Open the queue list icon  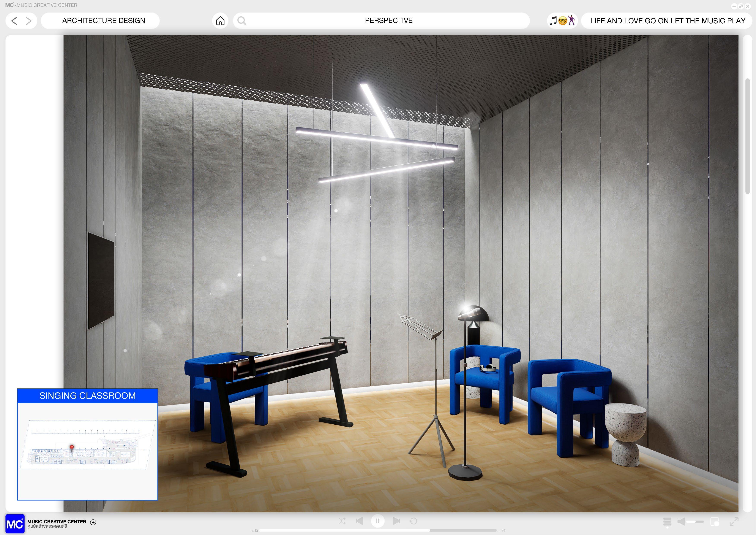[x=667, y=521]
